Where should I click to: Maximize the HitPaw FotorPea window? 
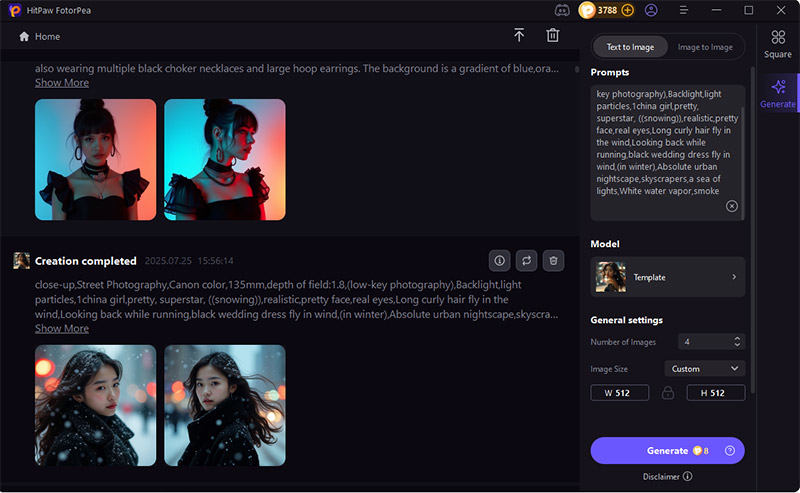coord(748,10)
